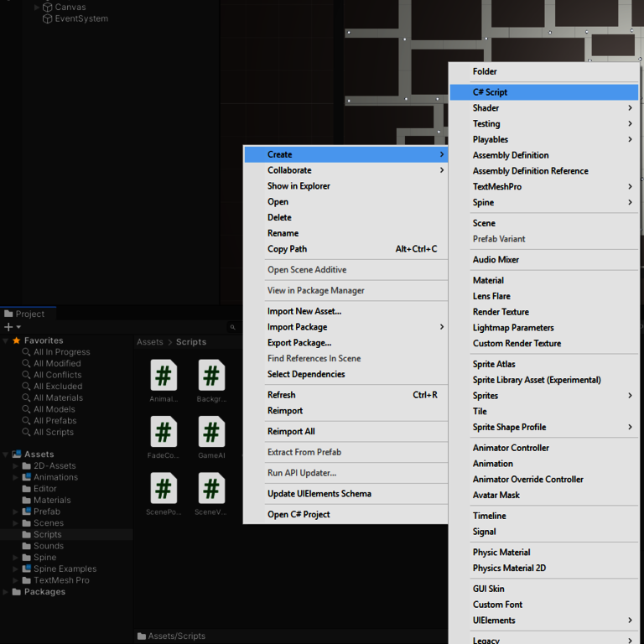Click the search icon beside All Scripts
This screenshot has height=644, width=644.
(26, 432)
